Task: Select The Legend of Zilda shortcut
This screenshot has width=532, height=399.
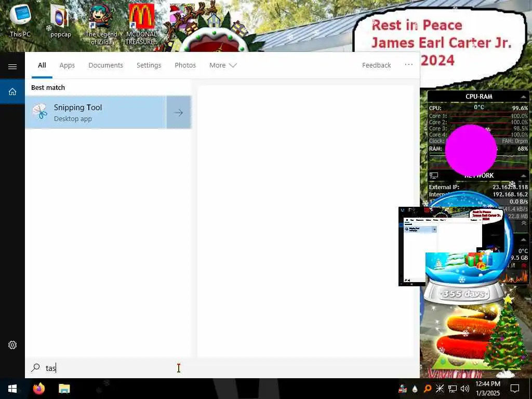Action: (101, 24)
